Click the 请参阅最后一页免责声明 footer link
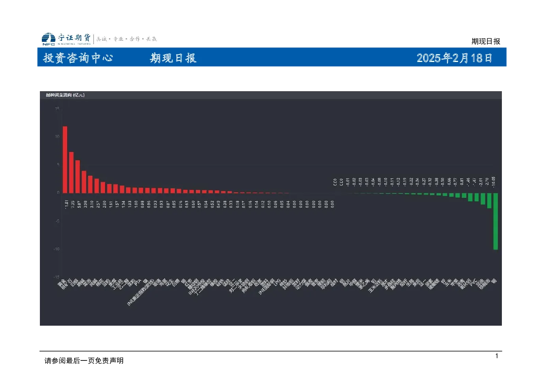The image size is (554, 392). pos(84,360)
